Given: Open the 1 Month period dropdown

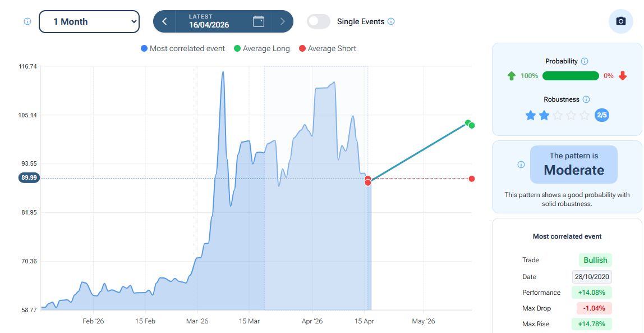Looking at the screenshot, I should pos(89,21).
